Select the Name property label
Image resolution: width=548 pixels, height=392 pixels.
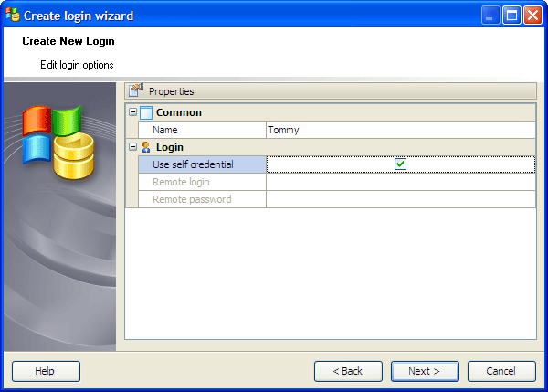coord(202,130)
